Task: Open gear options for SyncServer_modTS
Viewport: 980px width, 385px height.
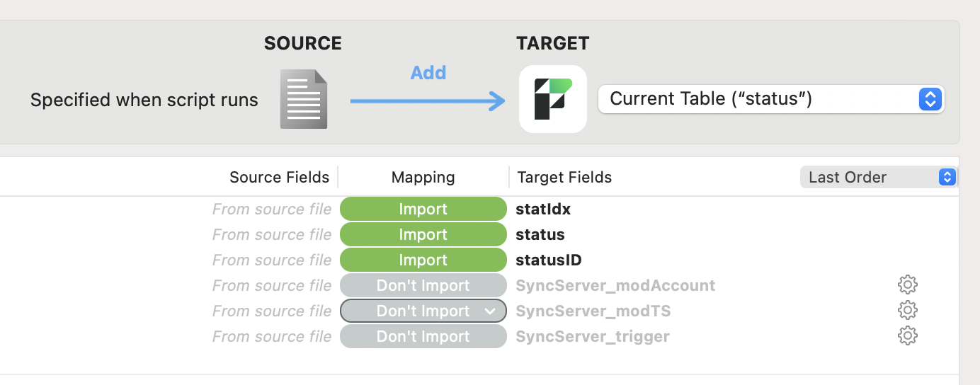Action: click(908, 311)
